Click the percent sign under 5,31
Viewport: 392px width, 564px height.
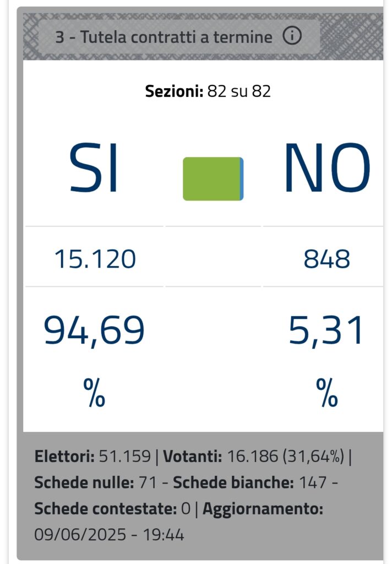[327, 393]
